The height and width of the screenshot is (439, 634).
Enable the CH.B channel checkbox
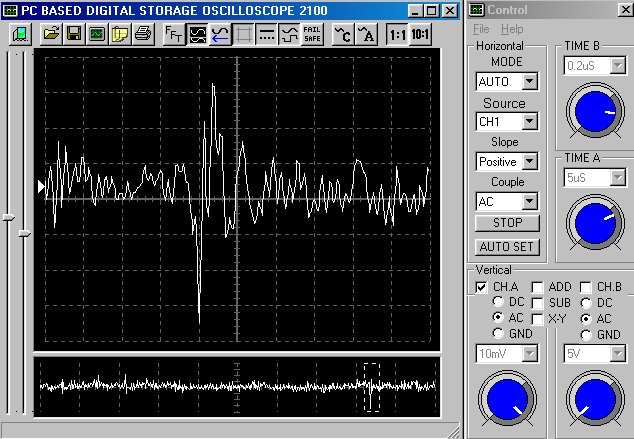pyautogui.click(x=586, y=287)
